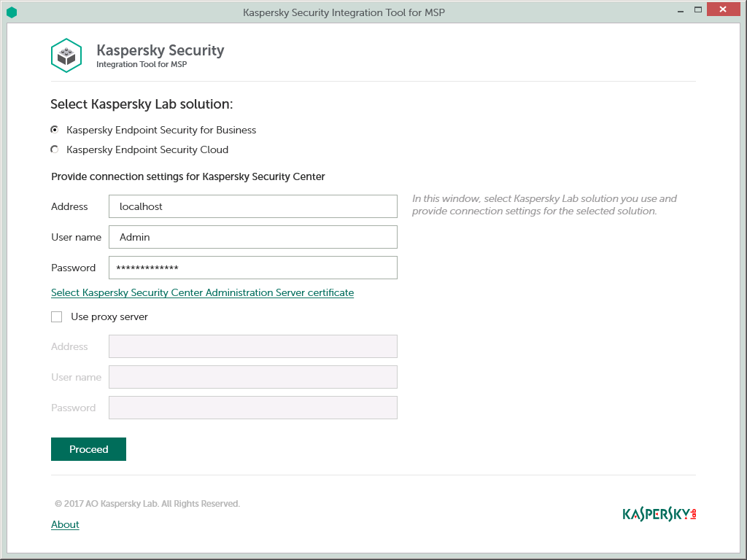Viewport: 747px width, 560px height.
Task: Click the Kaspersky Security hexagon logo
Action: tap(66, 55)
